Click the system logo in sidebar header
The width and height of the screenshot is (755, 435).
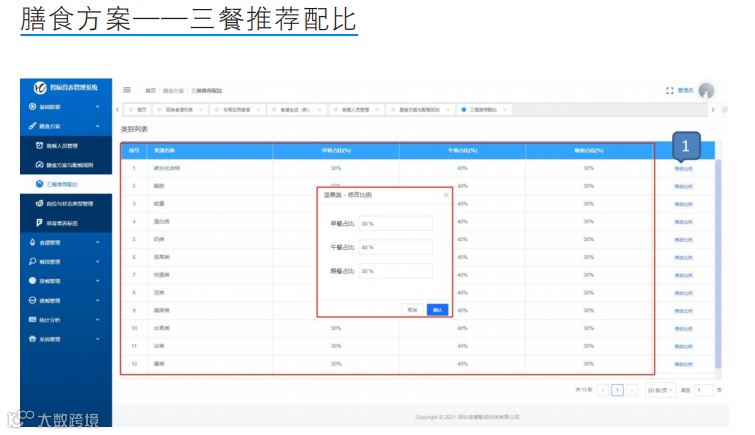point(40,87)
